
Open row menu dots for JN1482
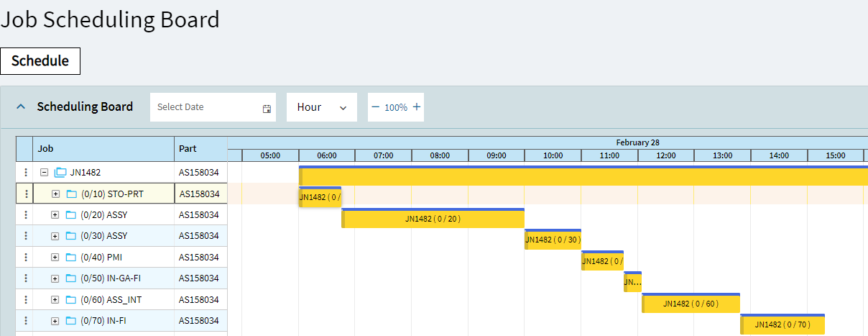26,173
